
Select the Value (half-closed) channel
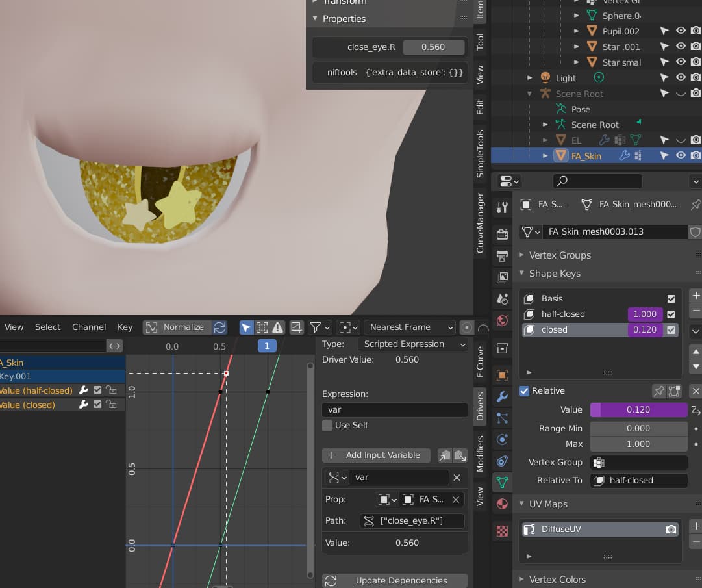pyautogui.click(x=36, y=390)
